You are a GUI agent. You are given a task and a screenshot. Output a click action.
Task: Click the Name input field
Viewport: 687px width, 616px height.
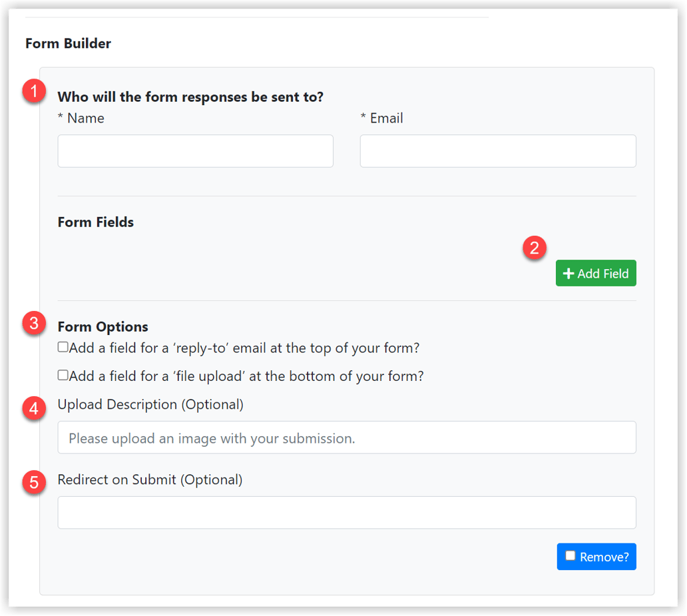click(195, 151)
